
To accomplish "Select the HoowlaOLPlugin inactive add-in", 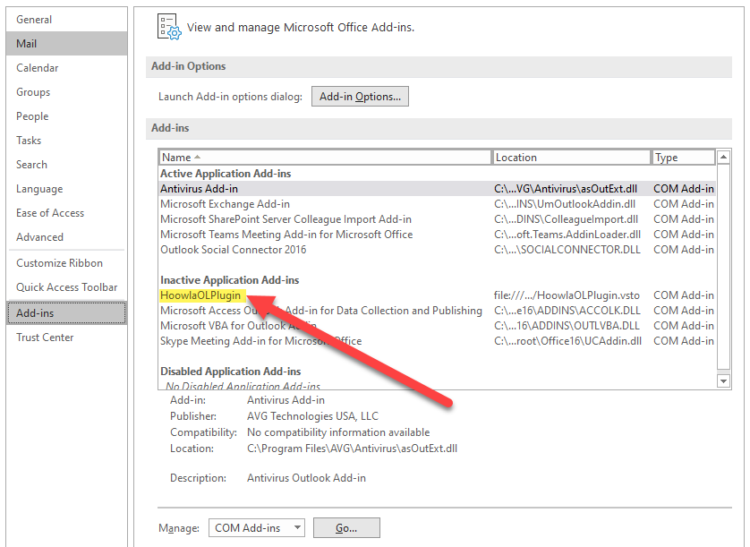I will (201, 296).
